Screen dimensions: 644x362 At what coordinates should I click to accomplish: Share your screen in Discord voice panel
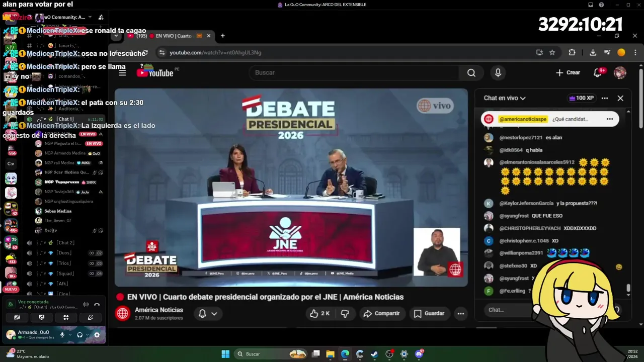pyautogui.click(x=42, y=317)
